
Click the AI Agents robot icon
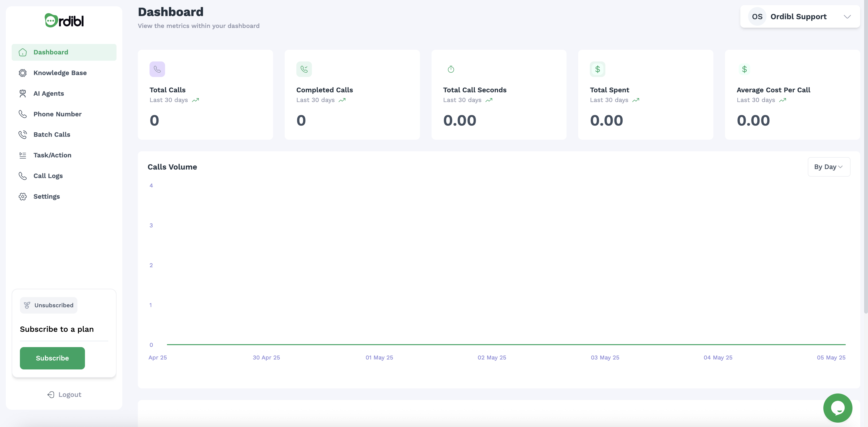pos(23,94)
